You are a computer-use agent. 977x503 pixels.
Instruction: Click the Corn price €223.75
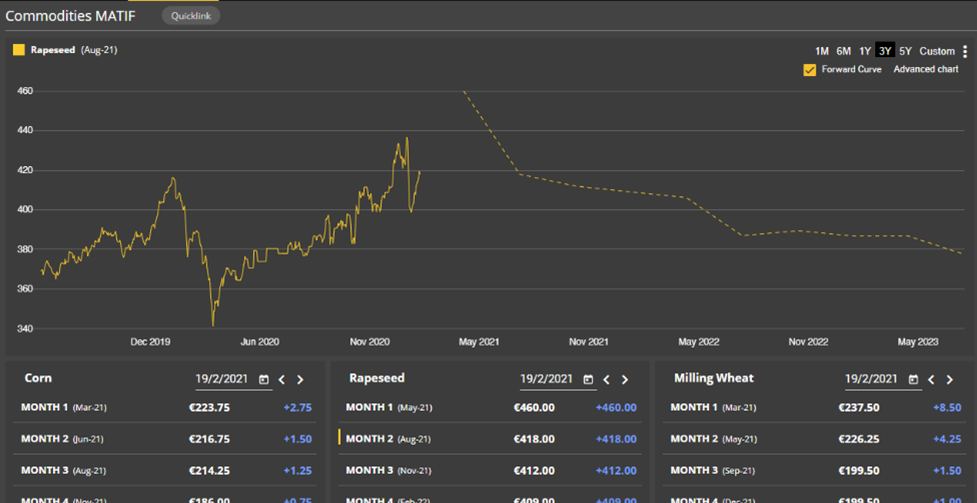209,408
